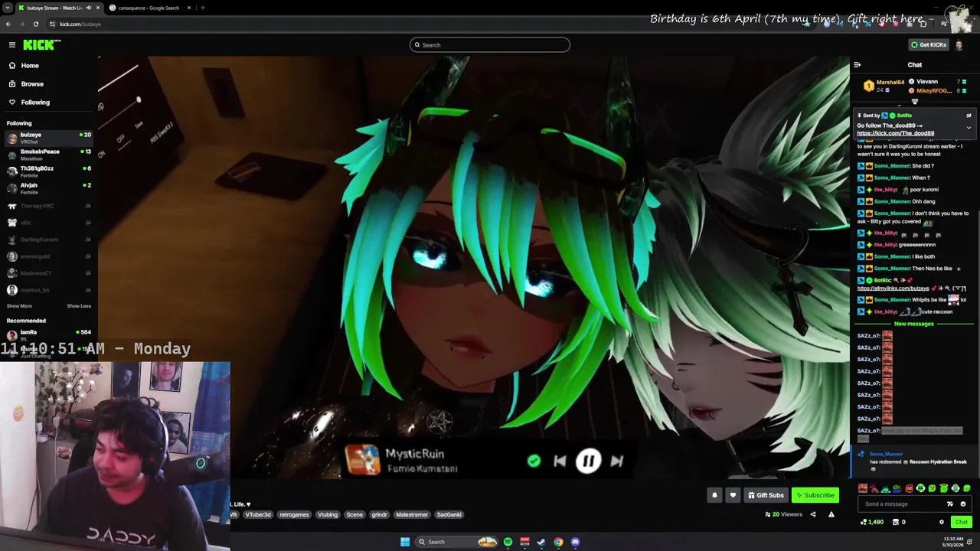The height and width of the screenshot is (551, 980).
Task: Select followed channel Th3B1gB0zz
Action: coord(48,171)
